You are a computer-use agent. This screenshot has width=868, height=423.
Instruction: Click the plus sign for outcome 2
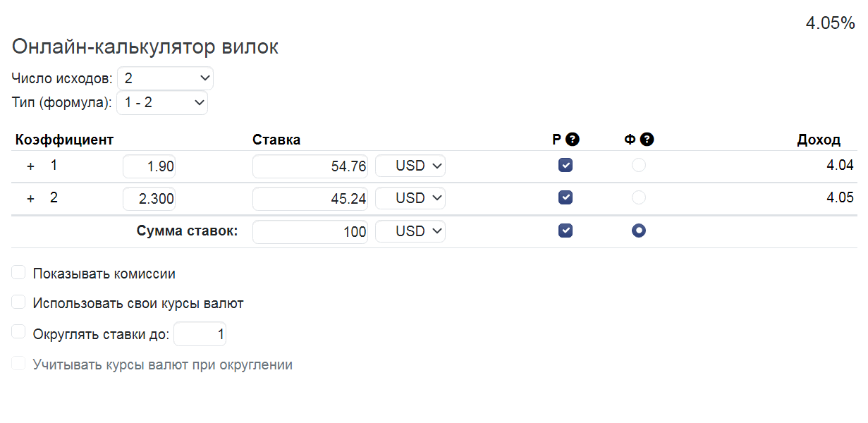tap(30, 199)
